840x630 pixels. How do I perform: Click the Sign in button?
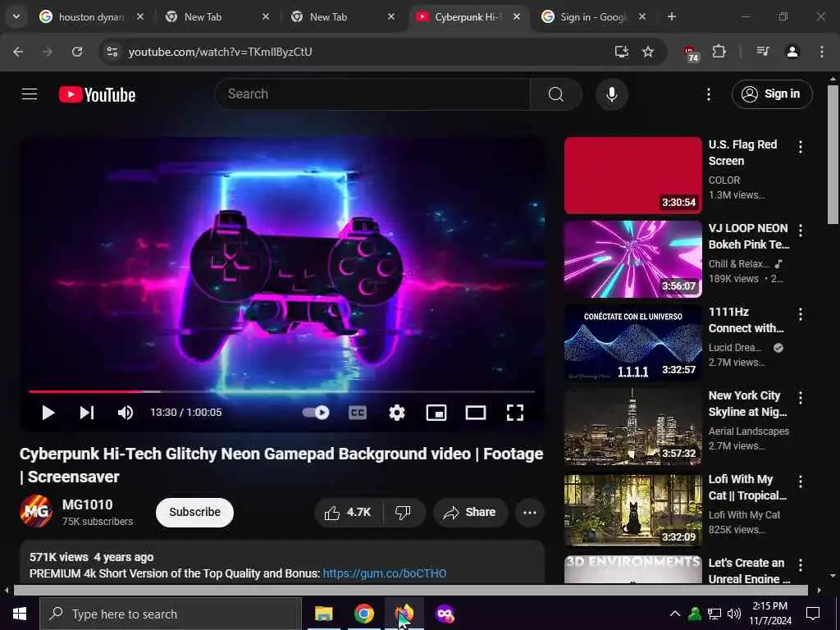click(772, 94)
